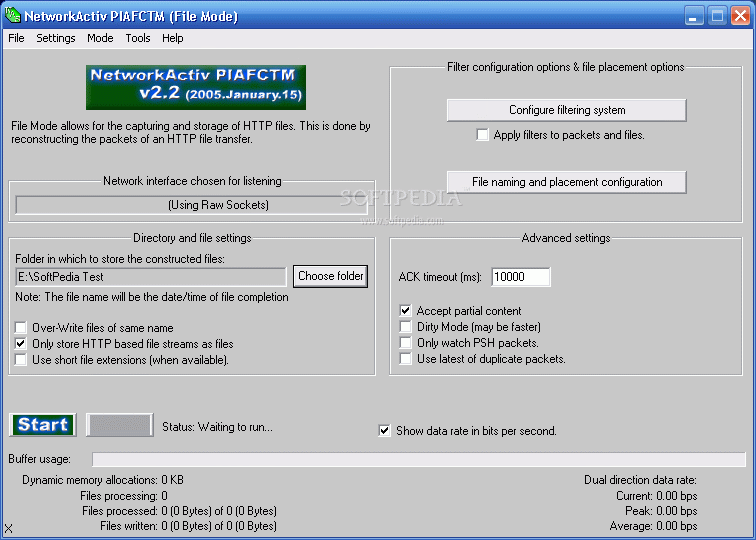The width and height of the screenshot is (756, 540).
Task: Click the NetworkActiv app icon in title bar
Action: pos(12,15)
